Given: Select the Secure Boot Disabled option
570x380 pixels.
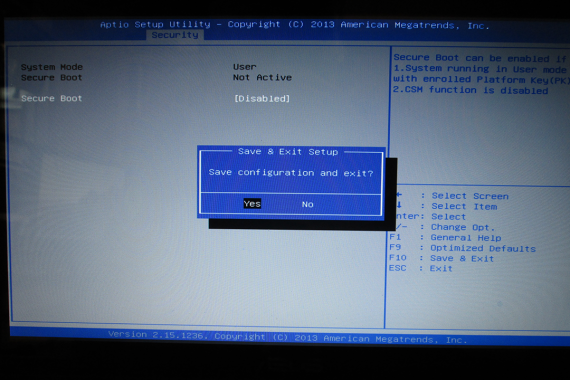Looking at the screenshot, I should pos(262,99).
